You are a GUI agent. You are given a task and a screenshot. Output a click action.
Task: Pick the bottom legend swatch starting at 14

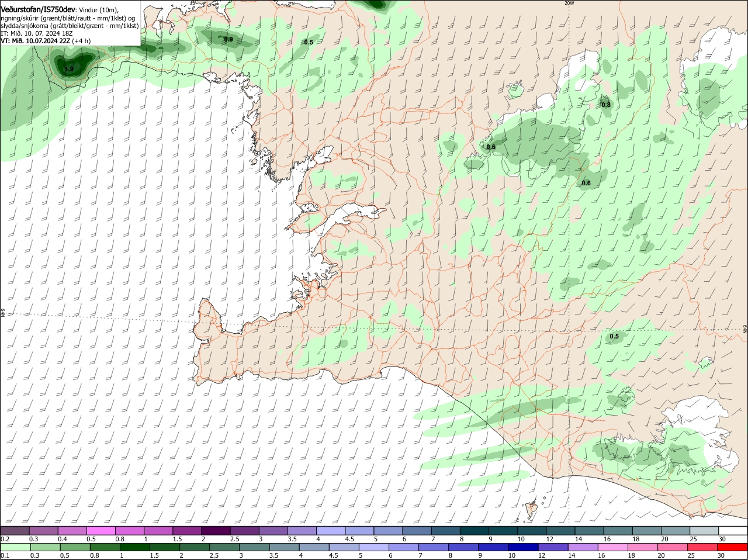[583, 547]
